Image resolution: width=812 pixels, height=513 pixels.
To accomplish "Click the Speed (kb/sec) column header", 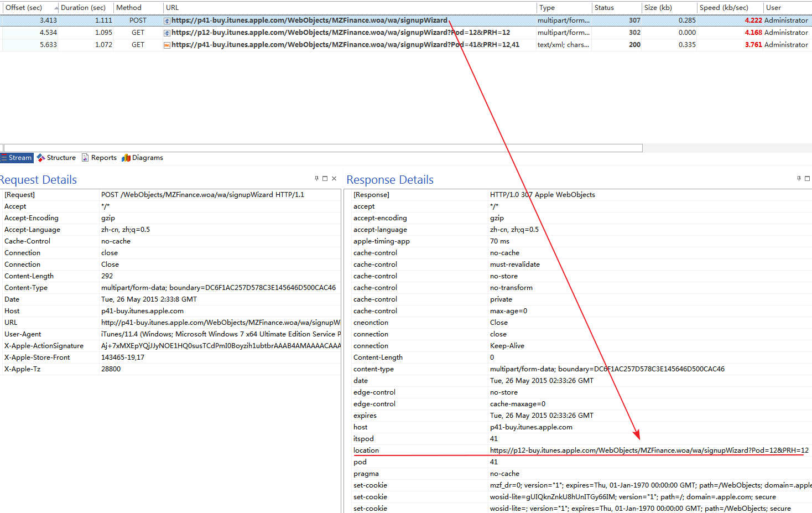I will click(723, 8).
